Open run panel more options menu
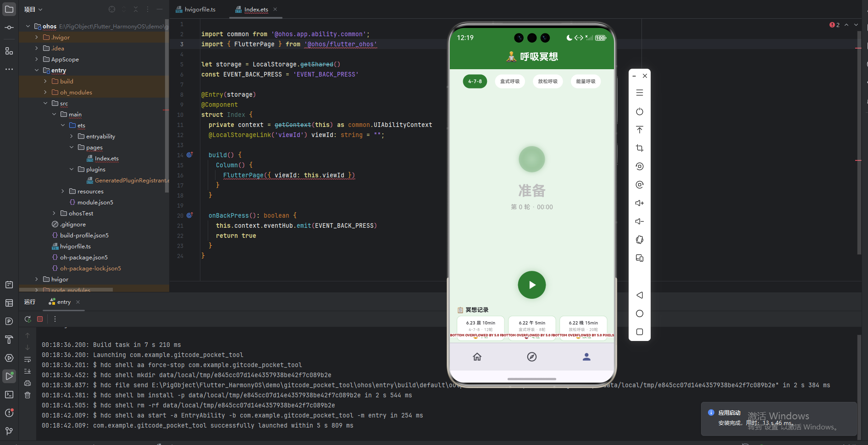868x445 pixels. point(55,319)
